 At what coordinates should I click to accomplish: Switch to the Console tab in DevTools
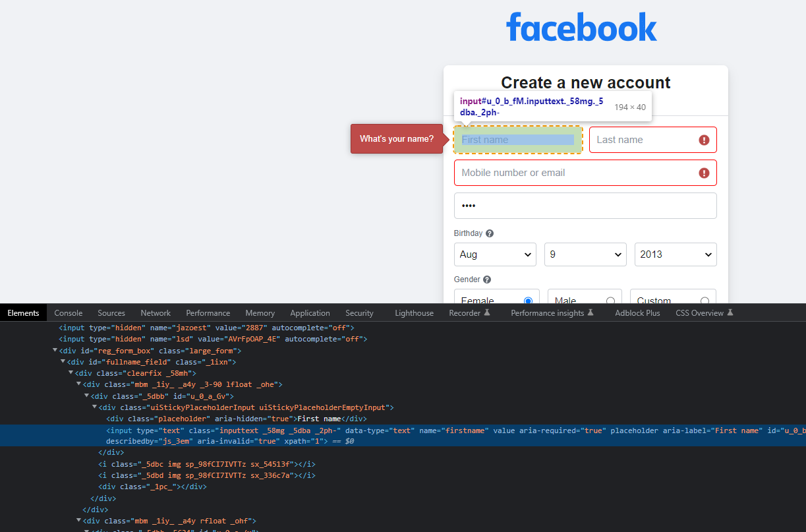[68, 312]
